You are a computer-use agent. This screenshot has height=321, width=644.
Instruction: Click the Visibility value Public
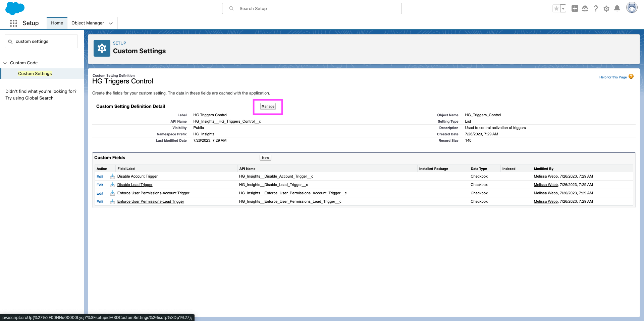coord(199,128)
